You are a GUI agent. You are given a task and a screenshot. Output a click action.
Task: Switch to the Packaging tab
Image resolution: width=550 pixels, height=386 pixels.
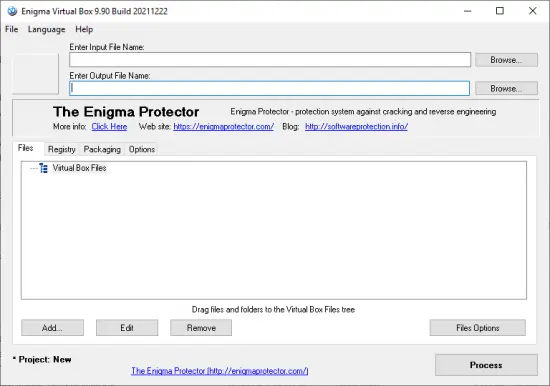point(102,149)
